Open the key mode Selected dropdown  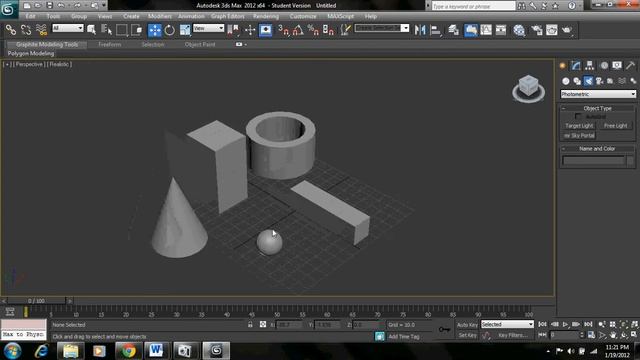(507, 324)
